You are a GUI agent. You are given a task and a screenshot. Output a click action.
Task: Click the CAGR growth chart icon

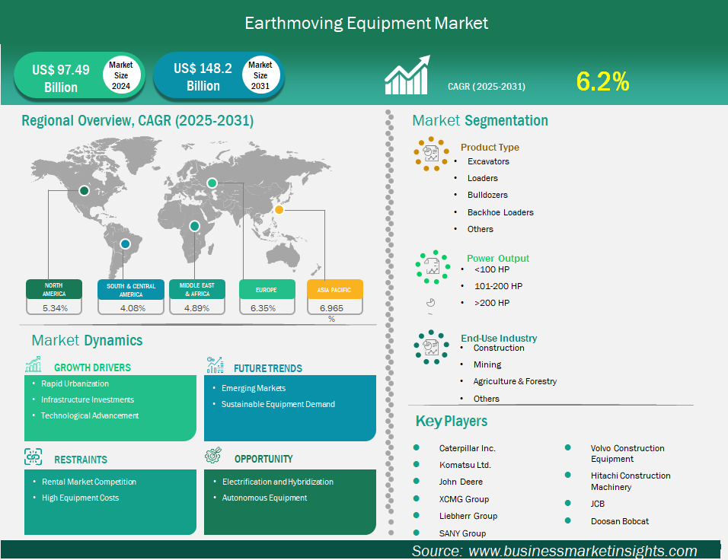tap(407, 75)
